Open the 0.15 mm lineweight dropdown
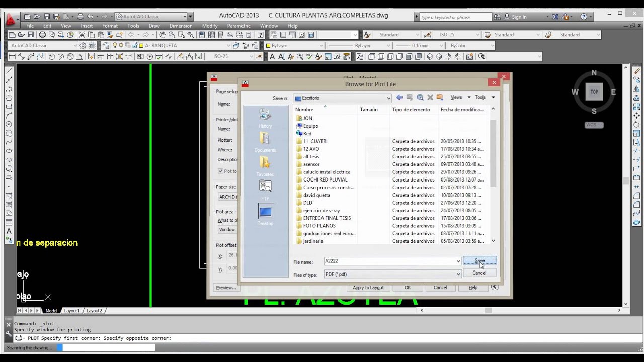644x362 pixels. [x=441, y=45]
